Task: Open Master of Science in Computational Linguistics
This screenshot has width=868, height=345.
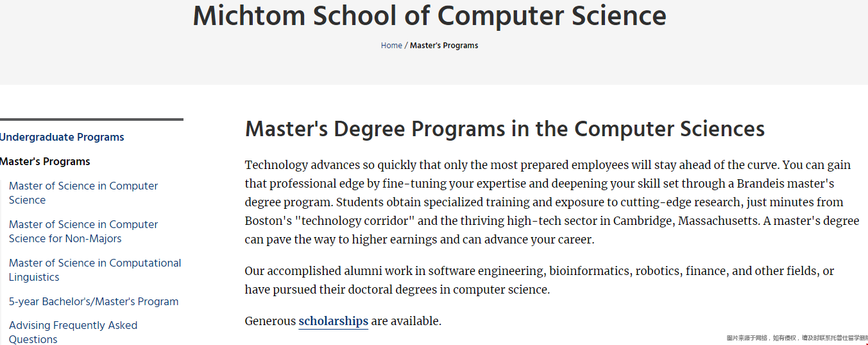Action: click(x=95, y=270)
